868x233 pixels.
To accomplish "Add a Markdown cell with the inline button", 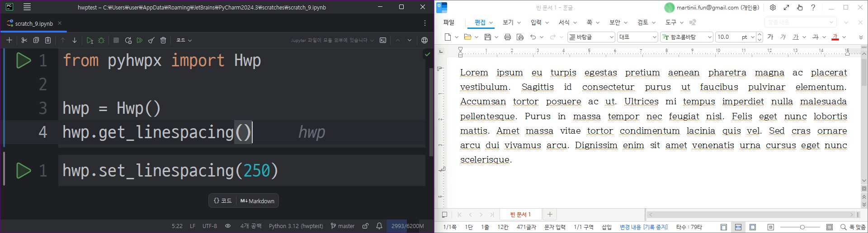I will tap(257, 201).
